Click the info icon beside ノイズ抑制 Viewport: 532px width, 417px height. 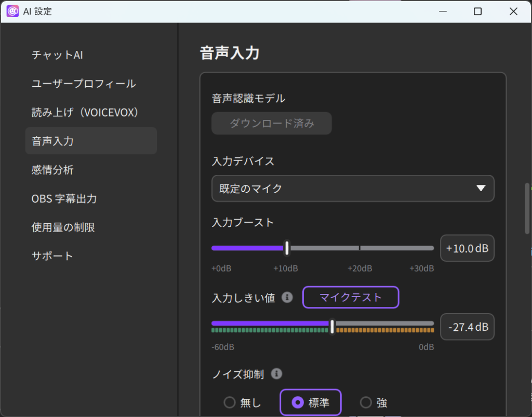tap(276, 374)
